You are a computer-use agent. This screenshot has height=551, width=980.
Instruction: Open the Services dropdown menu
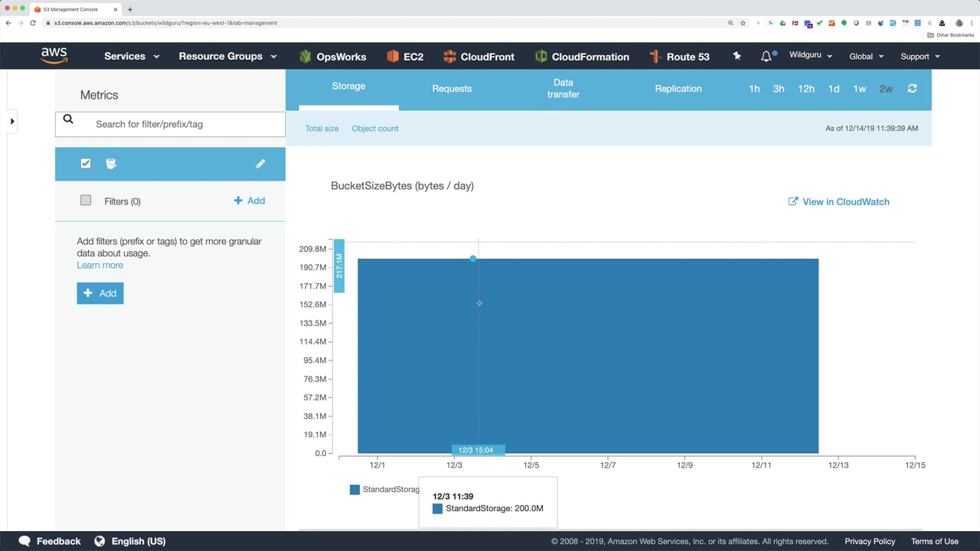(132, 57)
